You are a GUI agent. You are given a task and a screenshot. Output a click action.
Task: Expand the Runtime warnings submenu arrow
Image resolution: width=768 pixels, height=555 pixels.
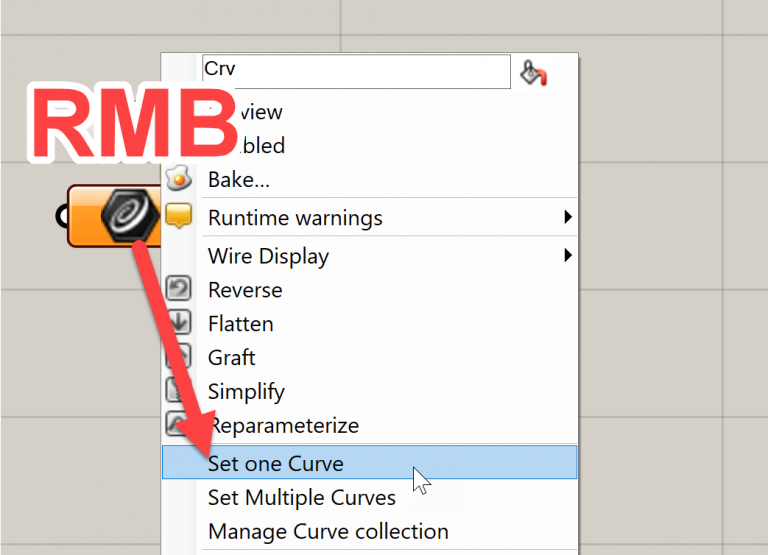coord(567,217)
